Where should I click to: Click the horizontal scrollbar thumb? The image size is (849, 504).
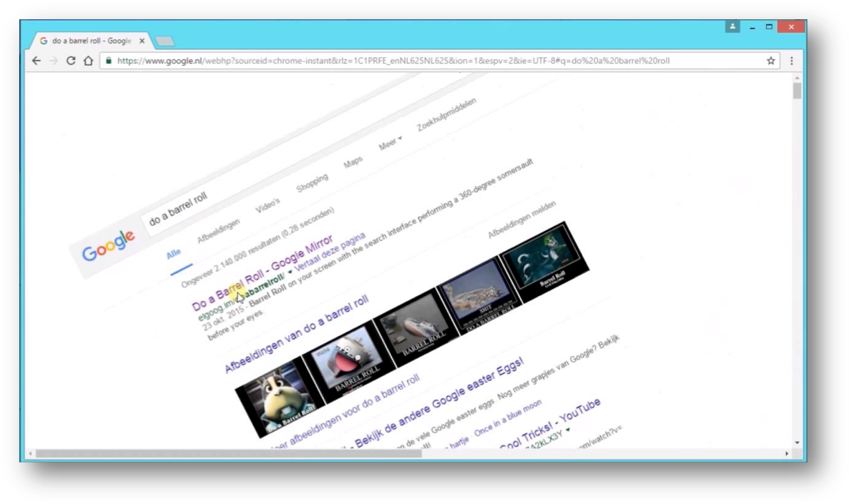coord(228,454)
